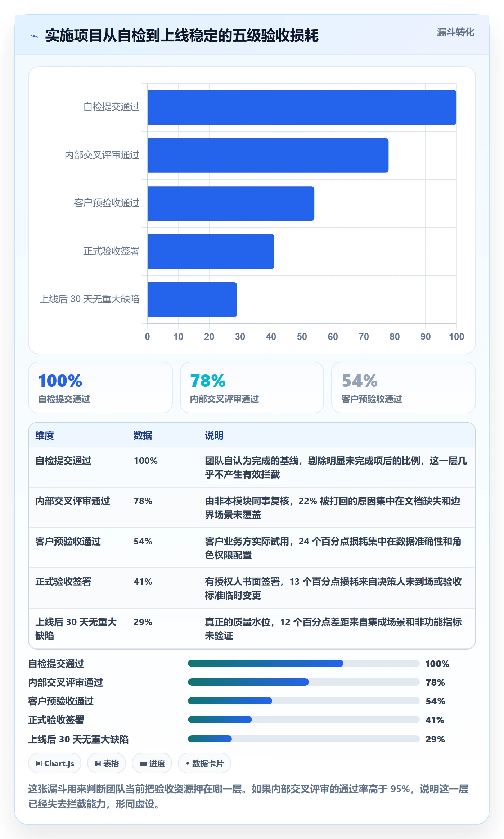
Task: Click the description mentioning 24 个百分点损耗
Action: pos(333,548)
